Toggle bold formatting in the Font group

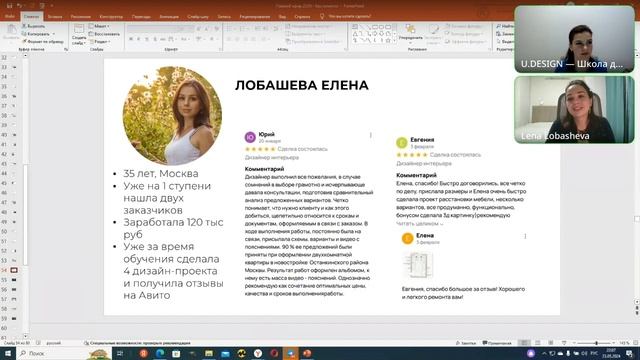[x=131, y=39]
